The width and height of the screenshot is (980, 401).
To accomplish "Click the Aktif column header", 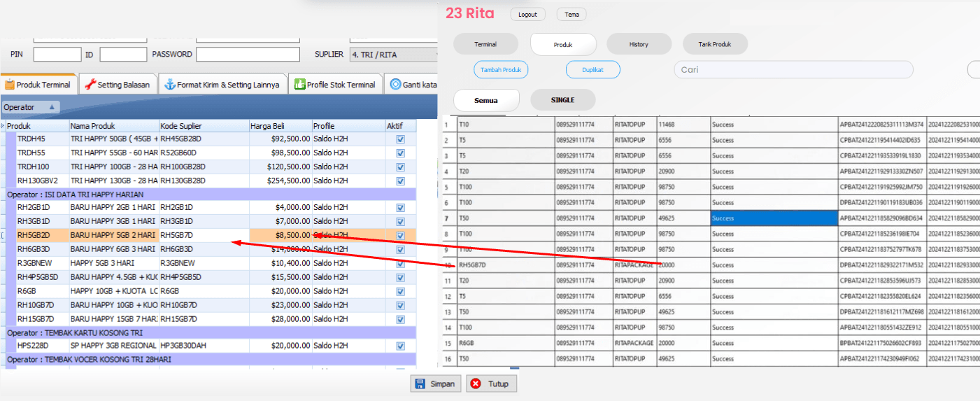I will click(x=400, y=126).
